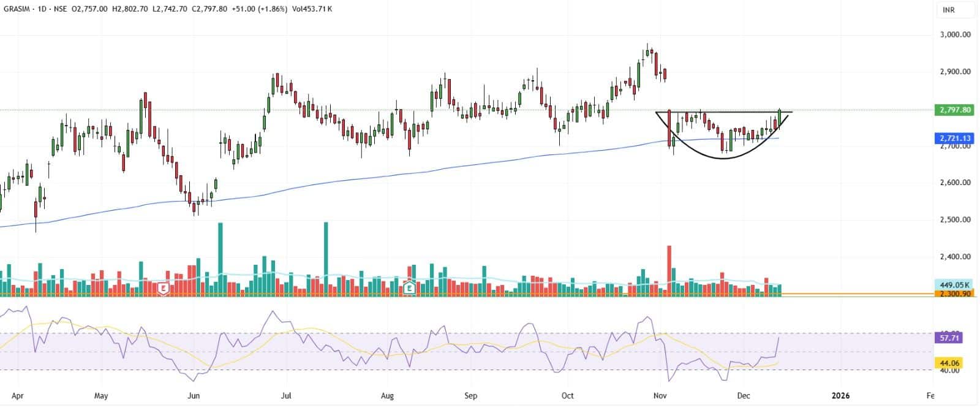
Task: Click RSI value label 57.71
Action: 950,338
